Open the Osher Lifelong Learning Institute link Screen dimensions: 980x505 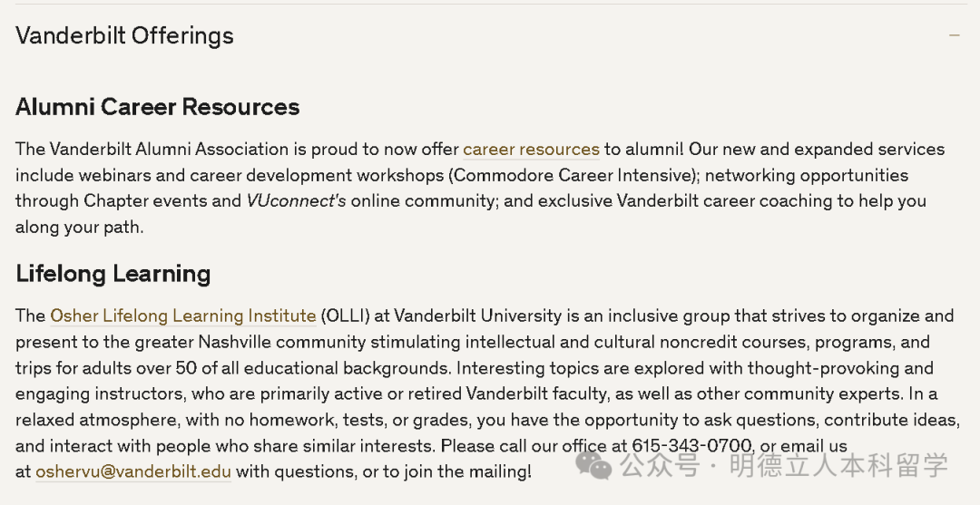(183, 316)
